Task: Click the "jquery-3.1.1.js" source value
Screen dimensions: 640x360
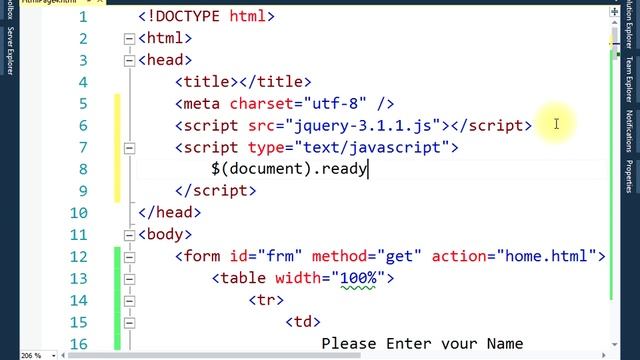Action: (x=362, y=125)
